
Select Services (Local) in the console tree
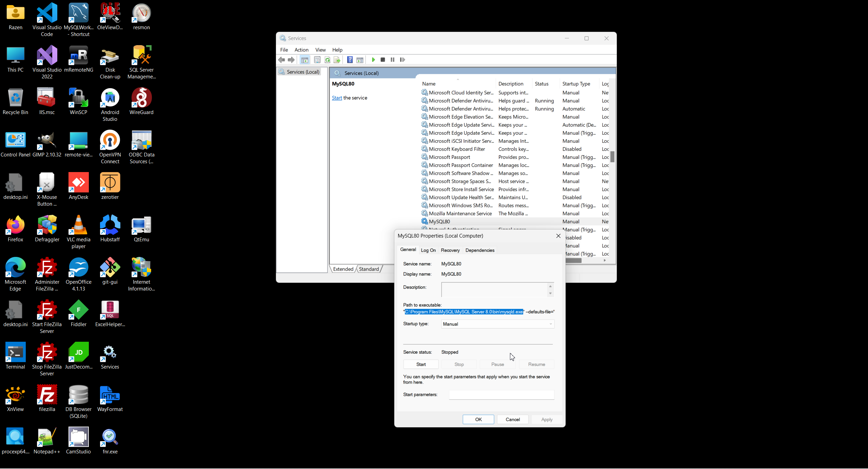(x=303, y=72)
